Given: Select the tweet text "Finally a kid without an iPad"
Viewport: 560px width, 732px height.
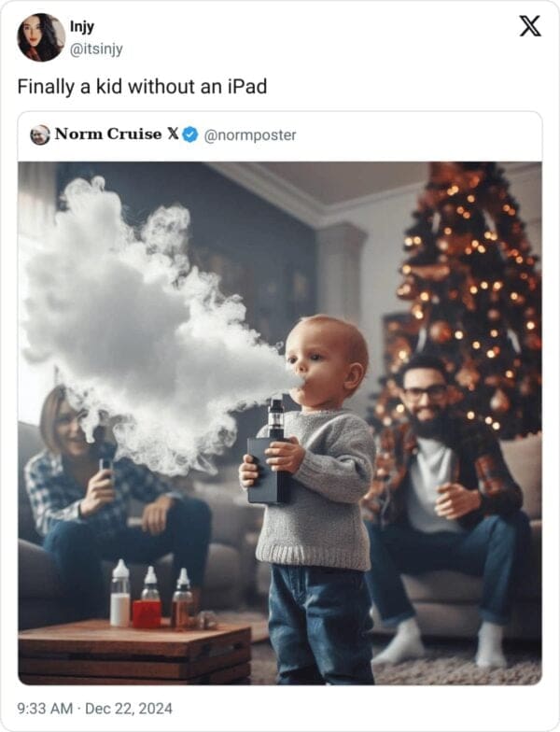Looking at the screenshot, I should click(x=142, y=87).
